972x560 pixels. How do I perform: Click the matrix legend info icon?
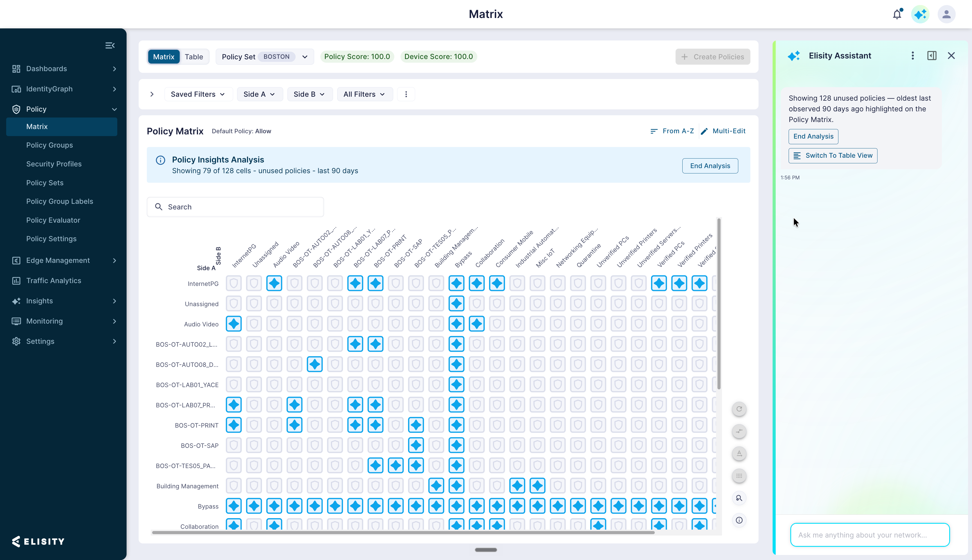pyautogui.click(x=739, y=520)
